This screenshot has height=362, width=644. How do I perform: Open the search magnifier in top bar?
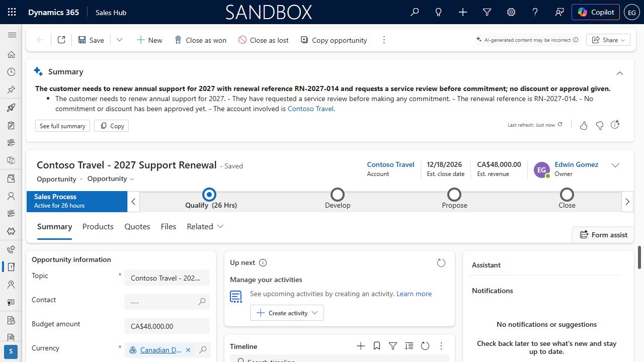[415, 12]
